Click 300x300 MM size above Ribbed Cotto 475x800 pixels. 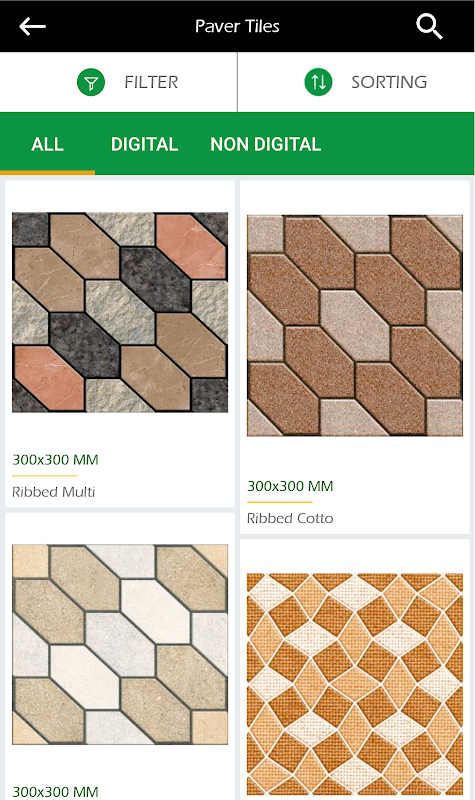[290, 486]
